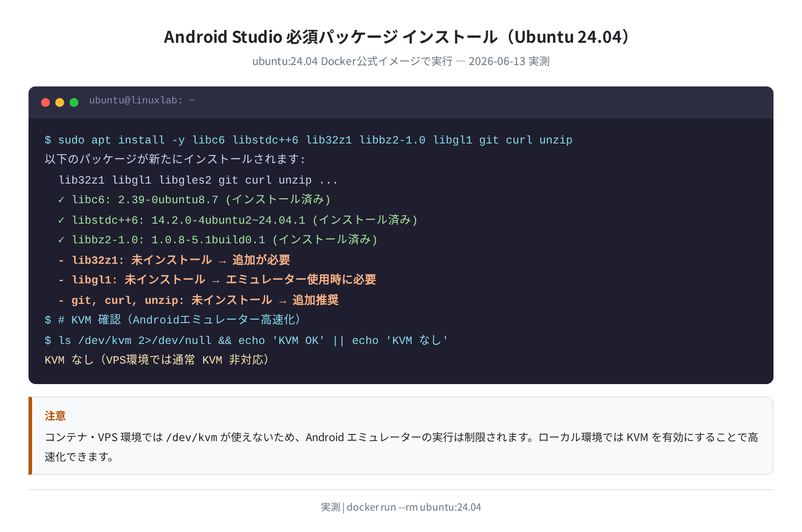Select the terminal title 'ubuntu@linuxlab: ~'
Viewport: 802px width, 532px height.
click(x=142, y=101)
